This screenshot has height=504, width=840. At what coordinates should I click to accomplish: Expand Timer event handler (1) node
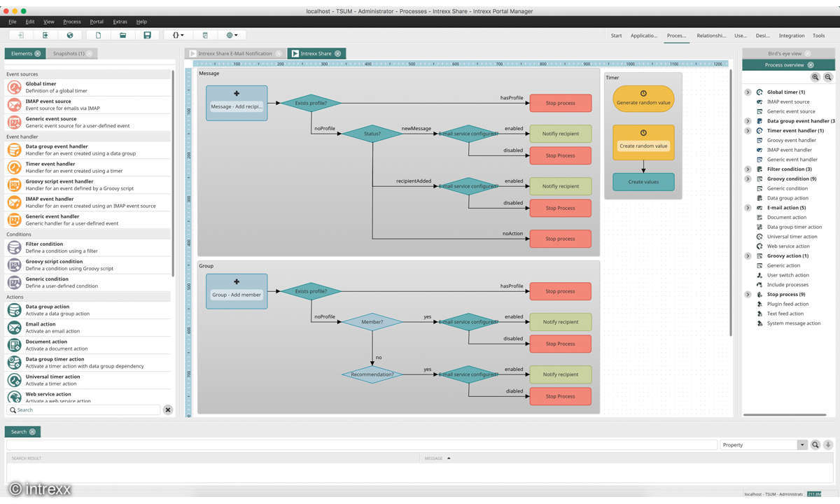coord(748,130)
